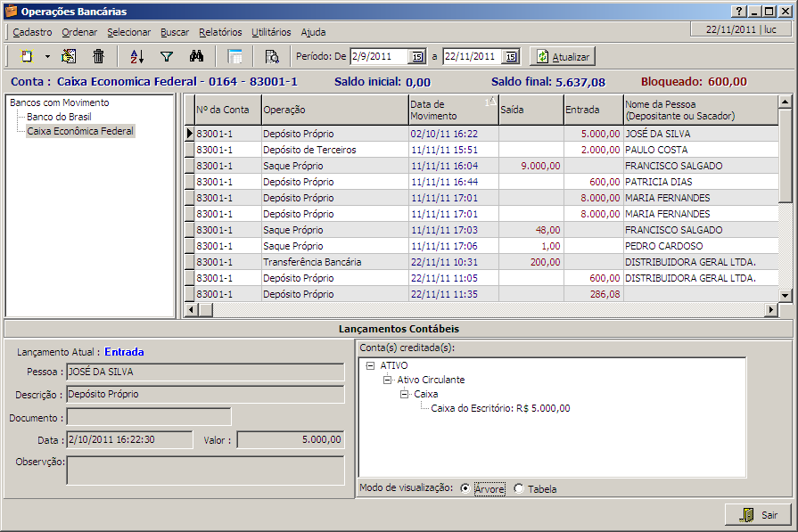The width and height of the screenshot is (798, 532).
Task: Select the Árvore view mode radio button
Action: (465, 488)
